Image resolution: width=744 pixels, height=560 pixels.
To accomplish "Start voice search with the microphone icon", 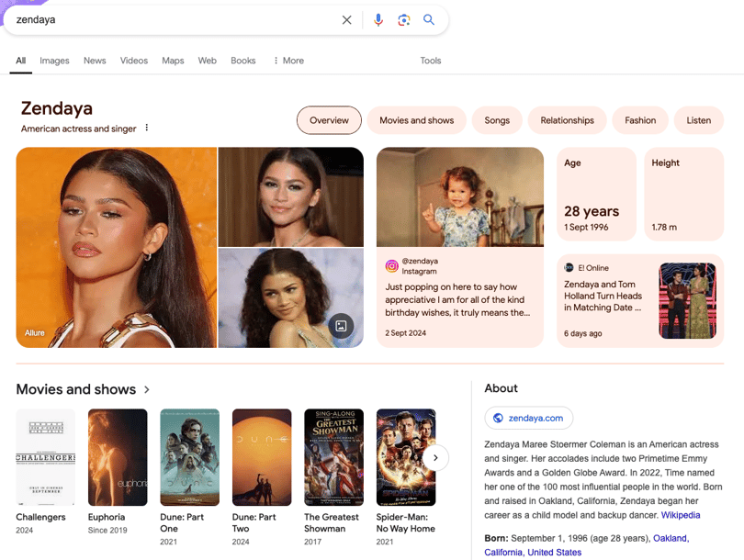I will tap(378, 20).
